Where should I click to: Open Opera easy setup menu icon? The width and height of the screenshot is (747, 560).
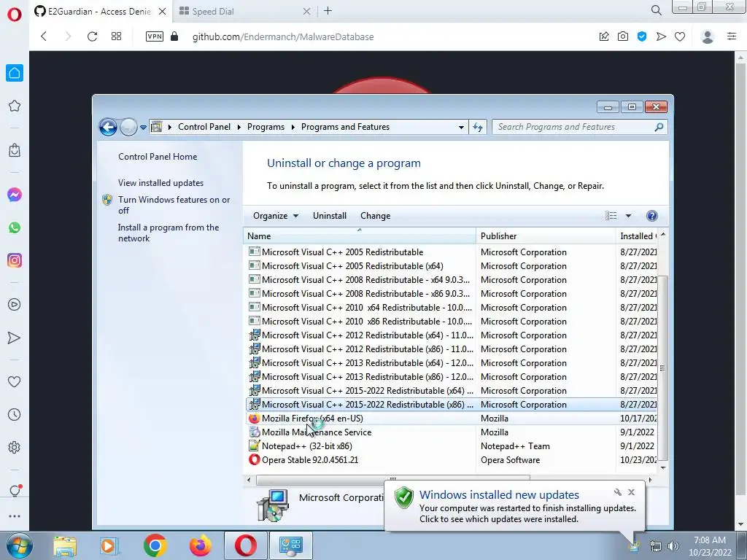pos(732,36)
